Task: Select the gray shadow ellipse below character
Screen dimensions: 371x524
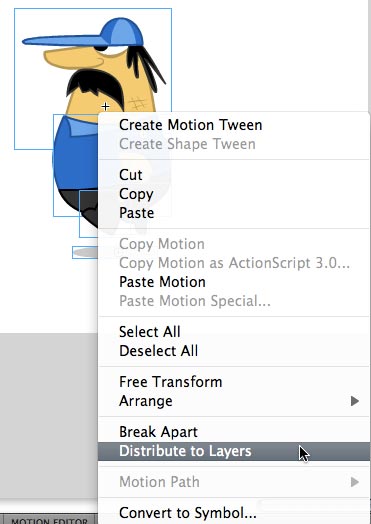Action: pos(86,253)
